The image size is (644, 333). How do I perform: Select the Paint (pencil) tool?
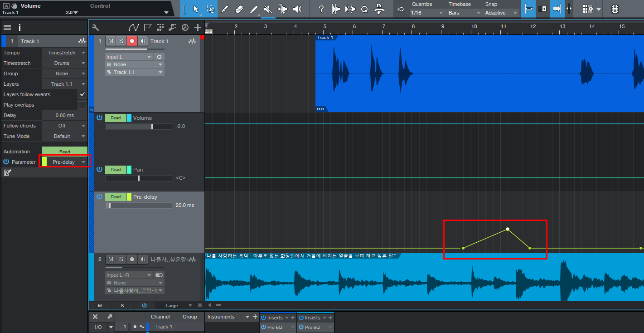click(x=254, y=9)
